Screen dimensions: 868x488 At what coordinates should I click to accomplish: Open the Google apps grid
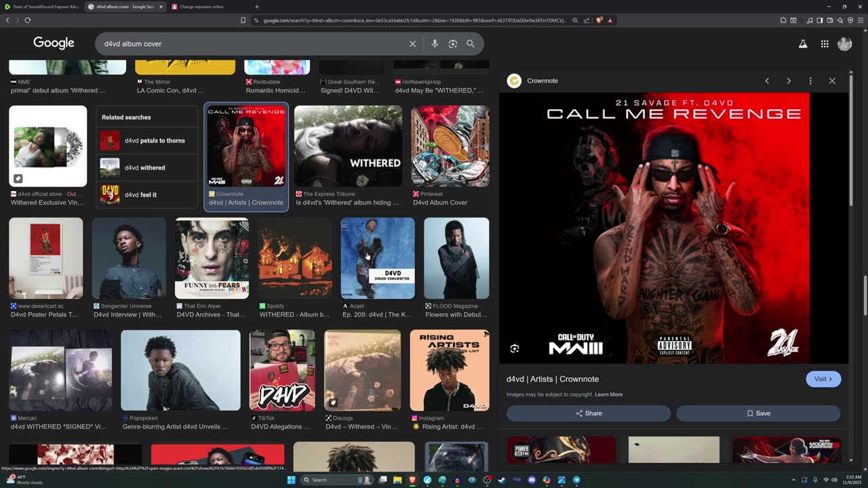(825, 44)
